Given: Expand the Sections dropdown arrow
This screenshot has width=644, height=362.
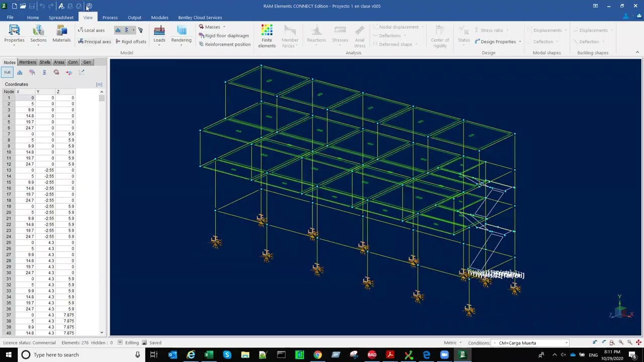Looking at the screenshot, I should [38, 45].
